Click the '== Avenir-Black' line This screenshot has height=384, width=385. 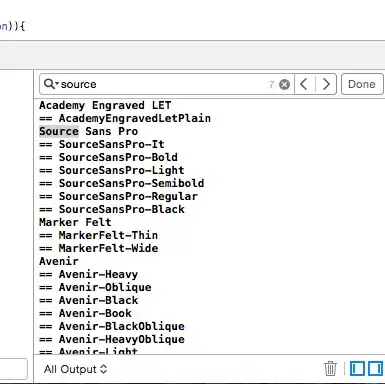coord(88,300)
